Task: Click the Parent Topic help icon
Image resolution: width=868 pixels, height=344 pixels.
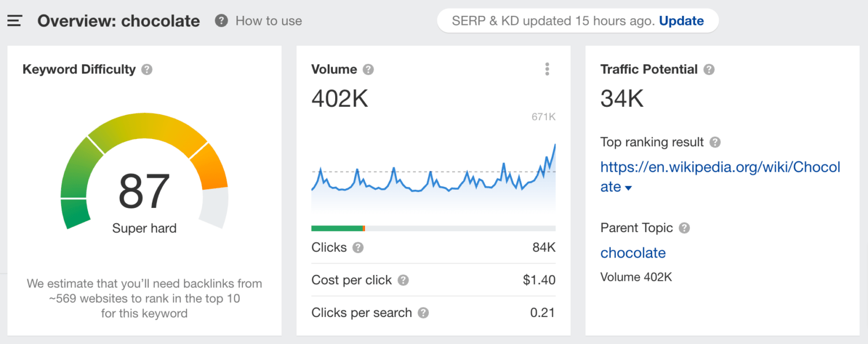Action: tap(684, 228)
